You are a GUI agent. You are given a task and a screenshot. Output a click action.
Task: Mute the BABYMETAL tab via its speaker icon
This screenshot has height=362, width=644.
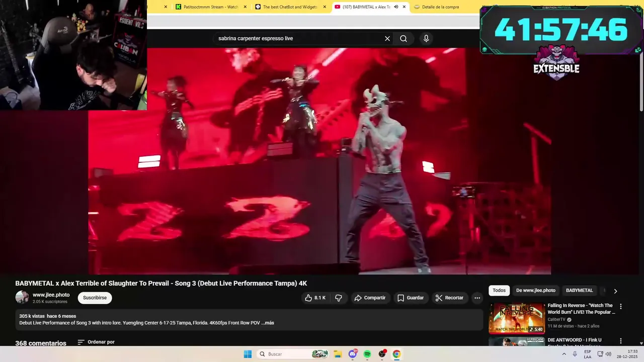[396, 7]
